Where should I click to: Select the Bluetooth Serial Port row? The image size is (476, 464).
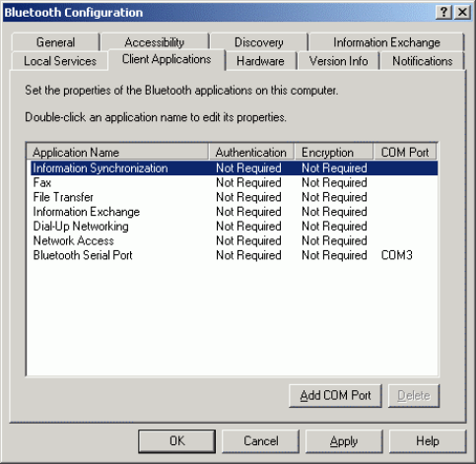click(x=234, y=255)
